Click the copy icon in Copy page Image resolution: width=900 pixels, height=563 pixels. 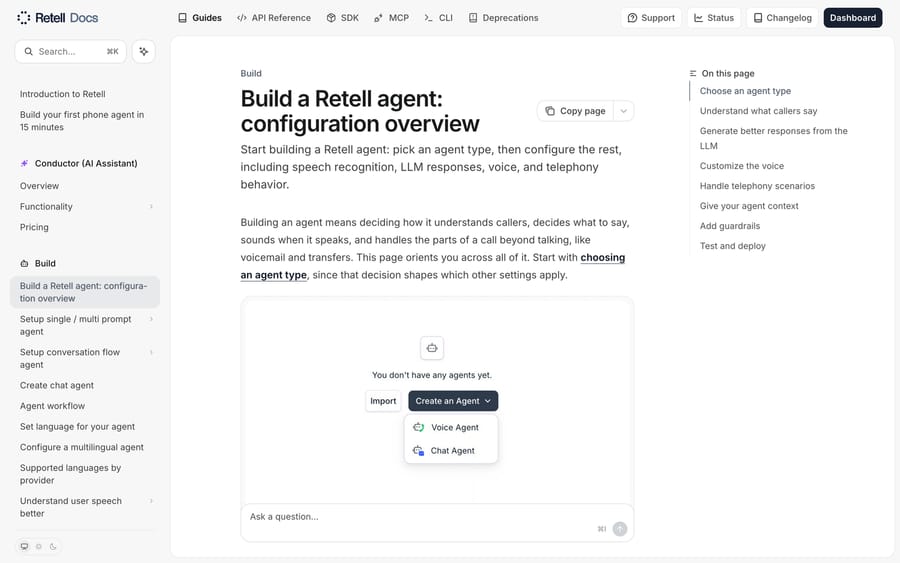(x=550, y=111)
